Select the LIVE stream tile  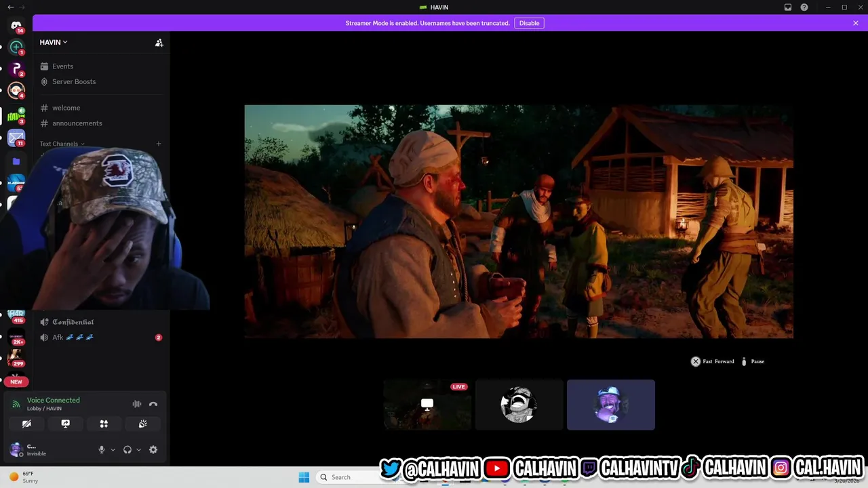pyautogui.click(x=427, y=405)
